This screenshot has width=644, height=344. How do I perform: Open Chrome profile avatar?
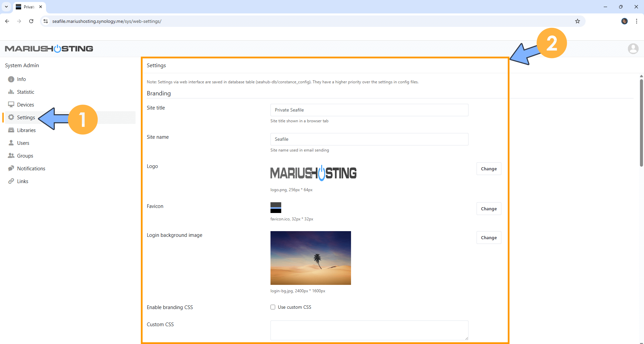(624, 21)
